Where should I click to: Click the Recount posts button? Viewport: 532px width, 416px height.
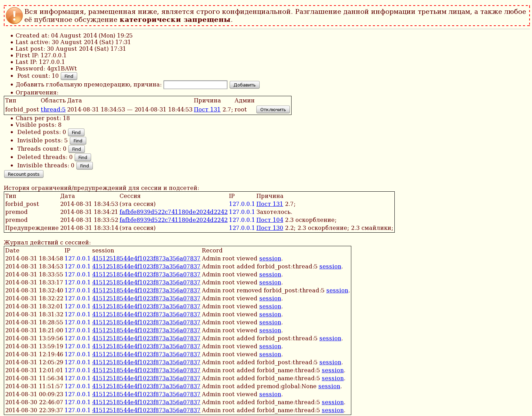pos(24,174)
